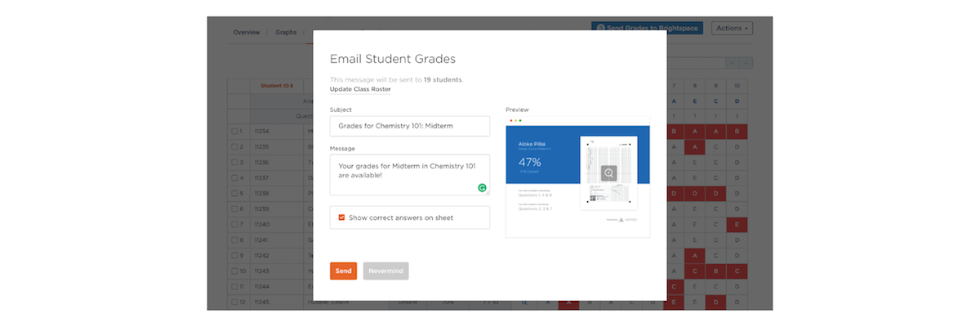
Task: Open the email preview thumbnail
Action: point(577,176)
